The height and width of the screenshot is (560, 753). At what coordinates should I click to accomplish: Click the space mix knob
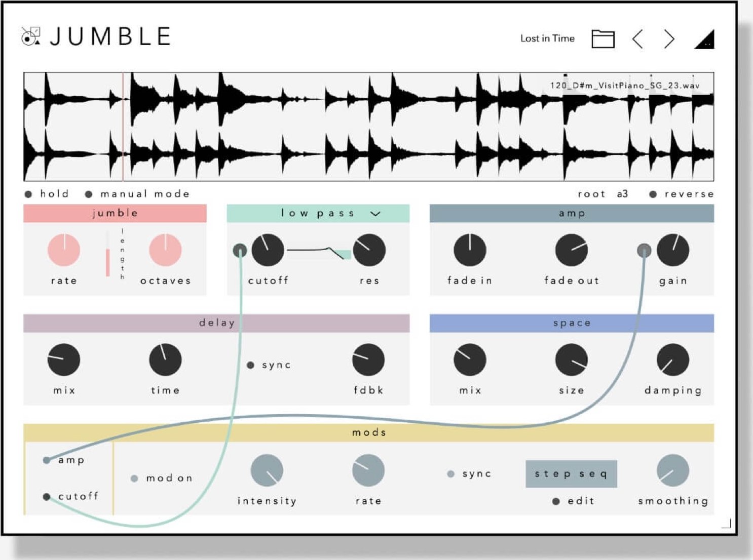pyautogui.click(x=470, y=360)
